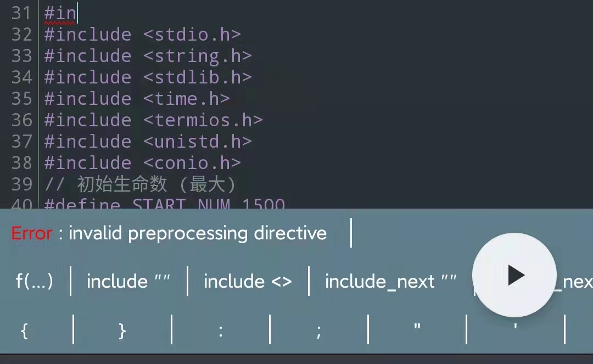593x364 pixels.
Task: Tap the circular Run (play) button
Action: pyautogui.click(x=514, y=275)
